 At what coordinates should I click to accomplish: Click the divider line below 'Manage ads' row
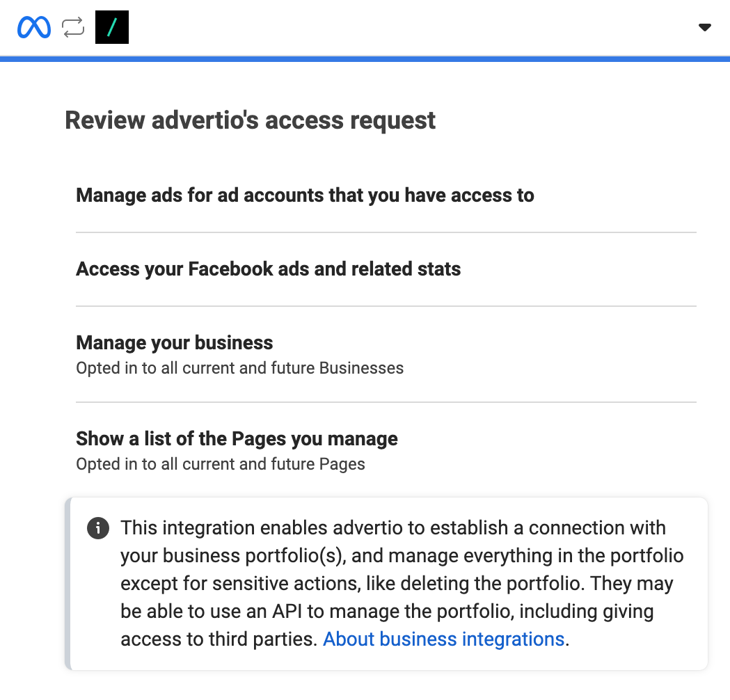click(x=386, y=232)
